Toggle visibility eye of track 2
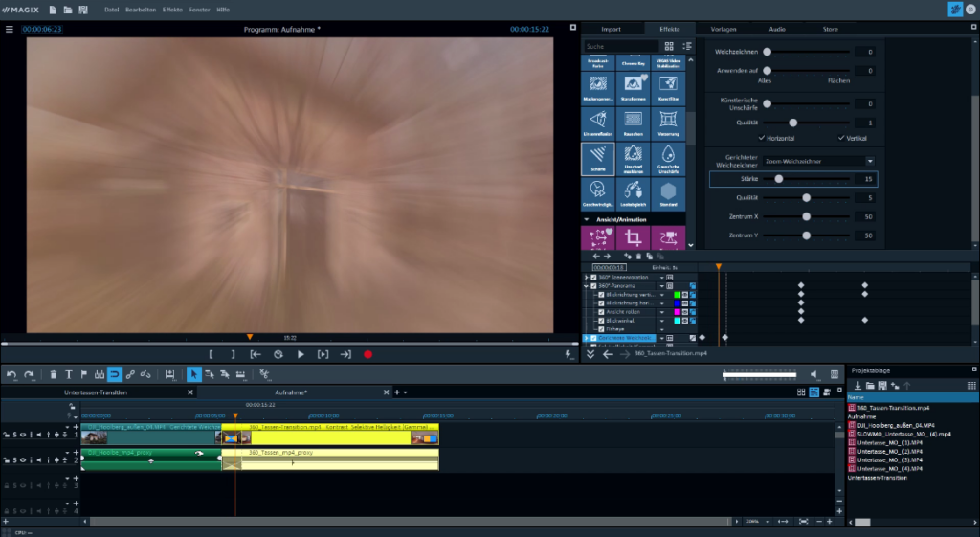Image resolution: width=980 pixels, height=537 pixels. [23, 460]
